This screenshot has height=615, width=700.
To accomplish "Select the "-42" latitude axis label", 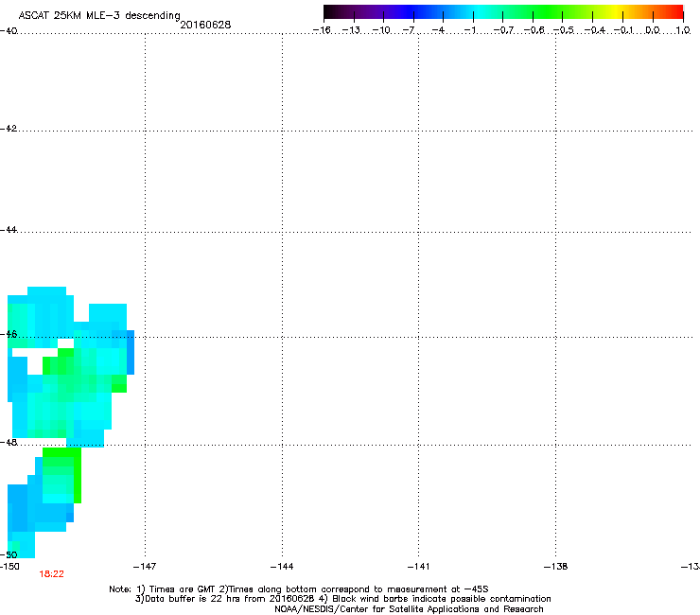I will pyautogui.click(x=9, y=129).
